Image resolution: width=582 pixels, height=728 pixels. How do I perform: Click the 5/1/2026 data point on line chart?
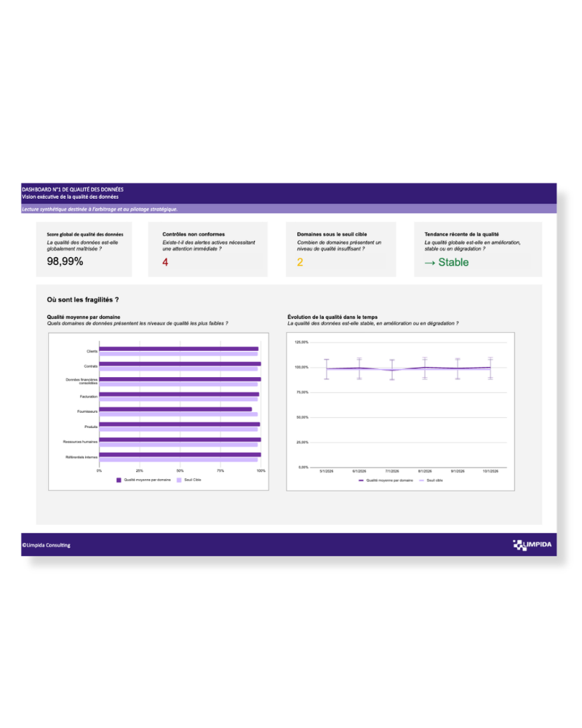(x=326, y=369)
